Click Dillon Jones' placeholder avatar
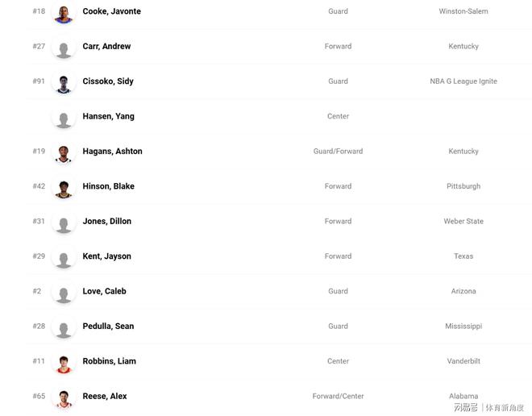Viewport: 532px width, 416px height. (64, 222)
